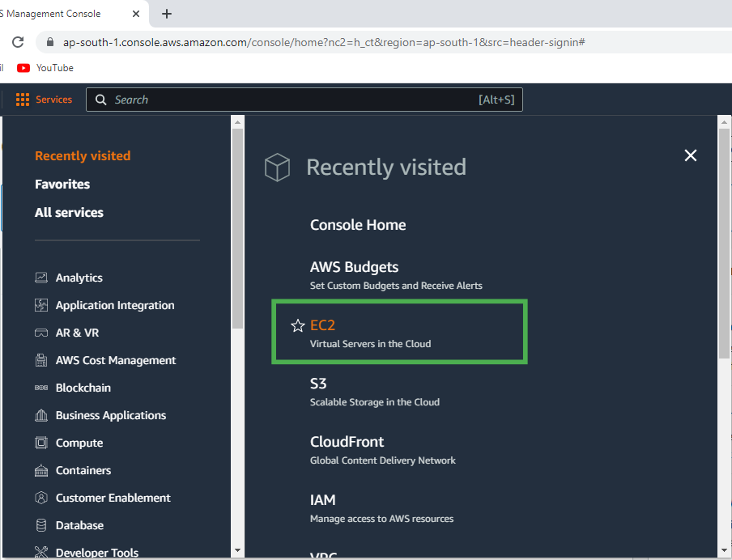Image resolution: width=732 pixels, height=560 pixels.
Task: Click 'Manage access to AWS resources' text
Action: pyautogui.click(x=382, y=519)
